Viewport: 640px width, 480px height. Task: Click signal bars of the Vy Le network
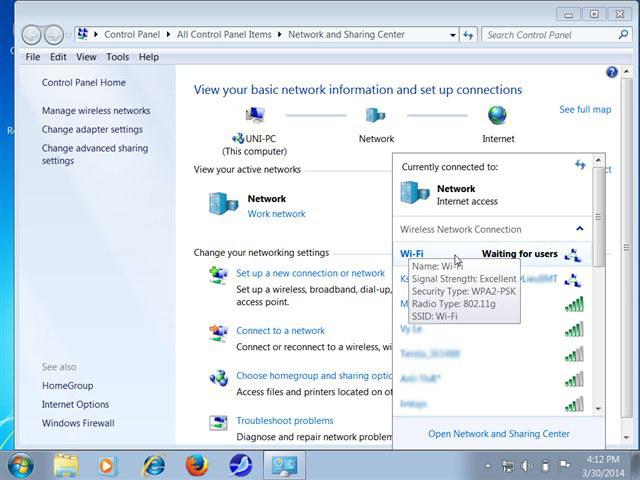(574, 329)
